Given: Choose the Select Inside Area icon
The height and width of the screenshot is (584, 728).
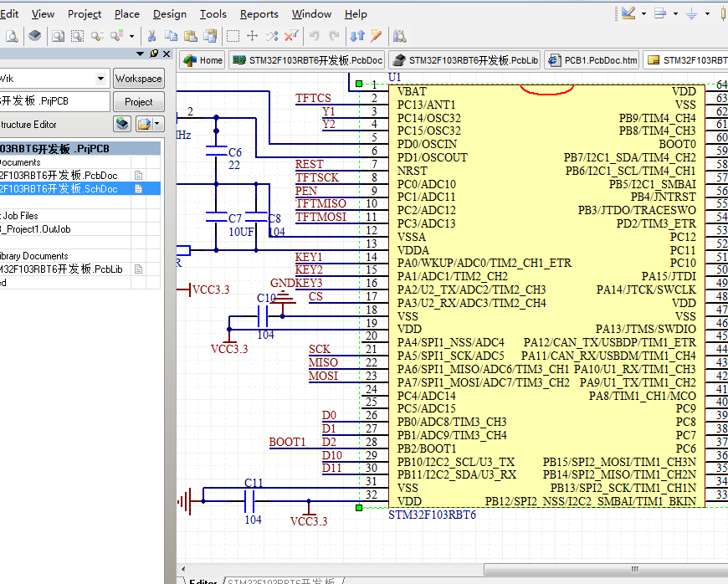Looking at the screenshot, I should (x=233, y=36).
